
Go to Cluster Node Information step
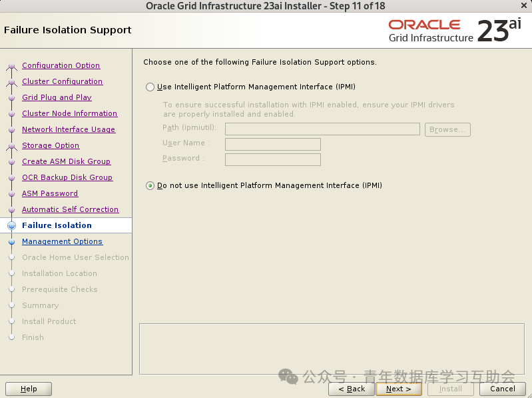69,113
